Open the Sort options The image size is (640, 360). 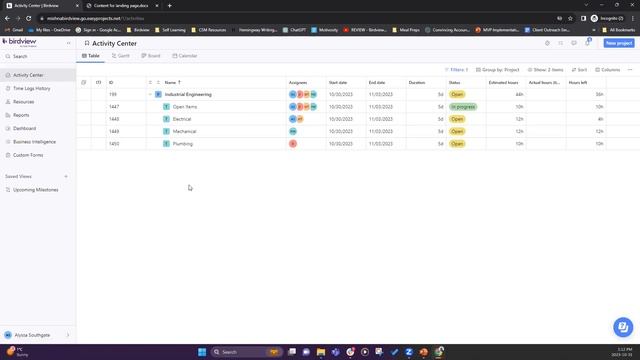tap(579, 70)
